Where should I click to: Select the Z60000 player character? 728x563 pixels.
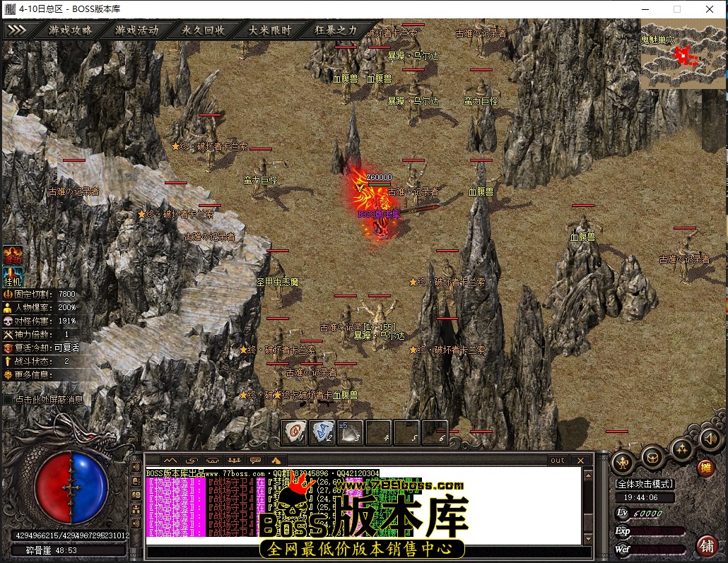tap(380, 206)
